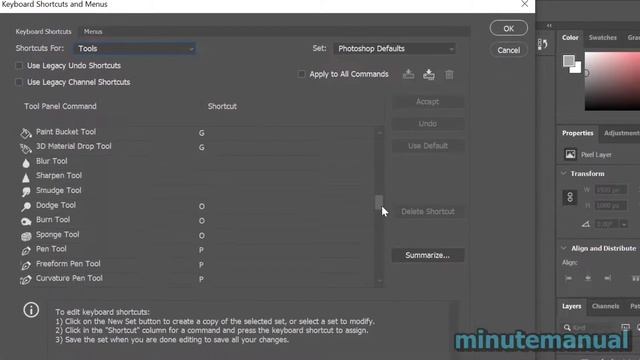Click the Cancel button

[509, 50]
